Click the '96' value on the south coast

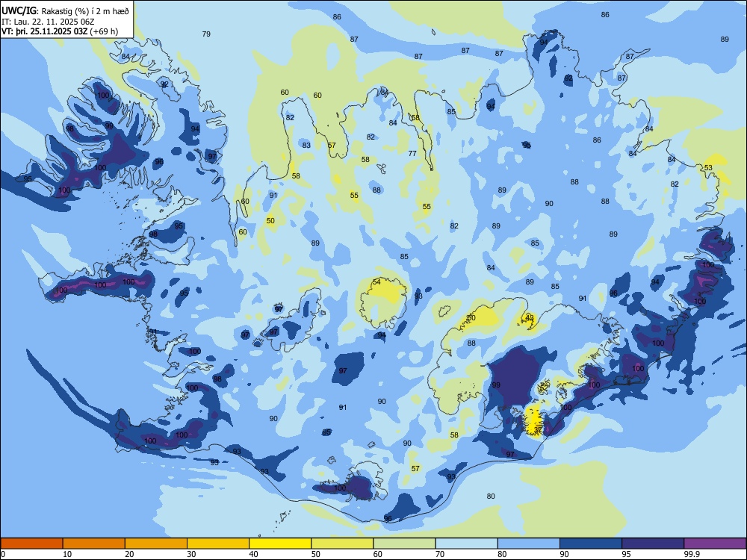388,519
